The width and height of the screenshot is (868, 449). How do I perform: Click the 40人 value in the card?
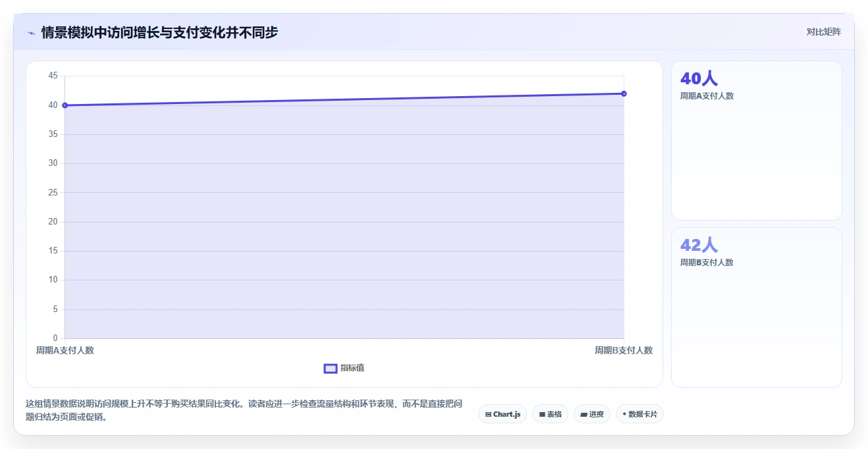click(699, 79)
